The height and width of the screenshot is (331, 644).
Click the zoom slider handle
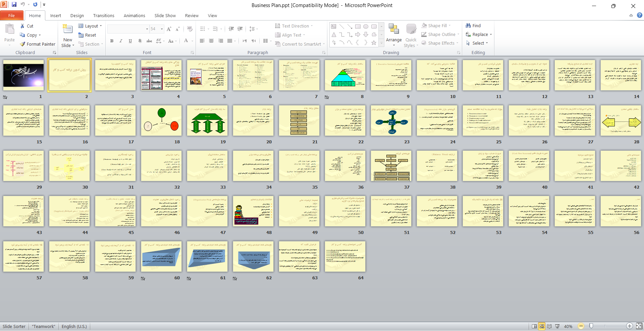click(591, 326)
